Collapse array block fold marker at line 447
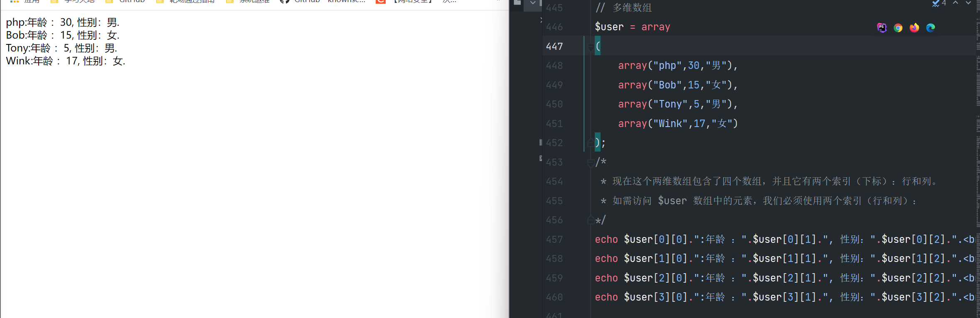Screen dimensions: 980x318 pos(591,47)
